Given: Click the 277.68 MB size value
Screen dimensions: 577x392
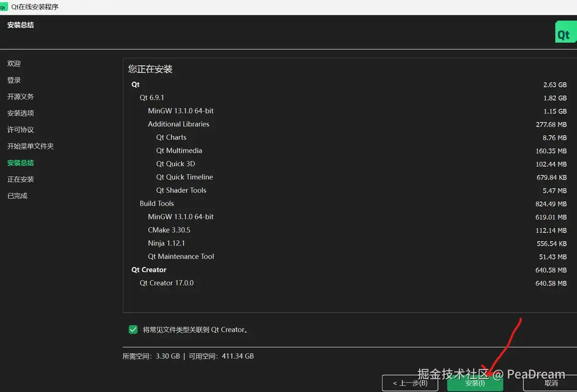Looking at the screenshot, I should click(551, 124).
